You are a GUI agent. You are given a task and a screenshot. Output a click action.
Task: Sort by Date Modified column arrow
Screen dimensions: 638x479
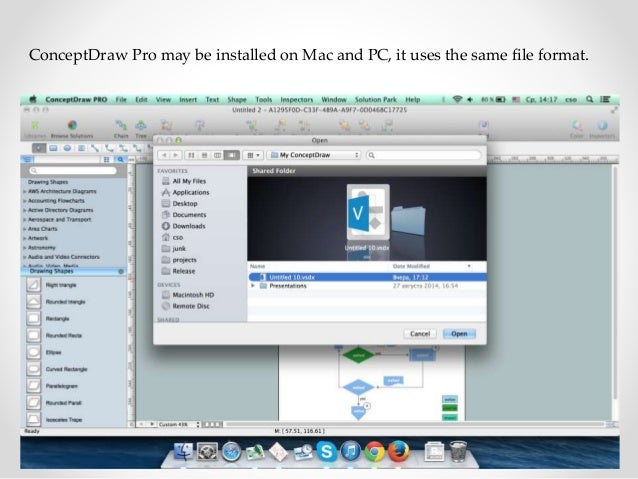[x=469, y=266]
